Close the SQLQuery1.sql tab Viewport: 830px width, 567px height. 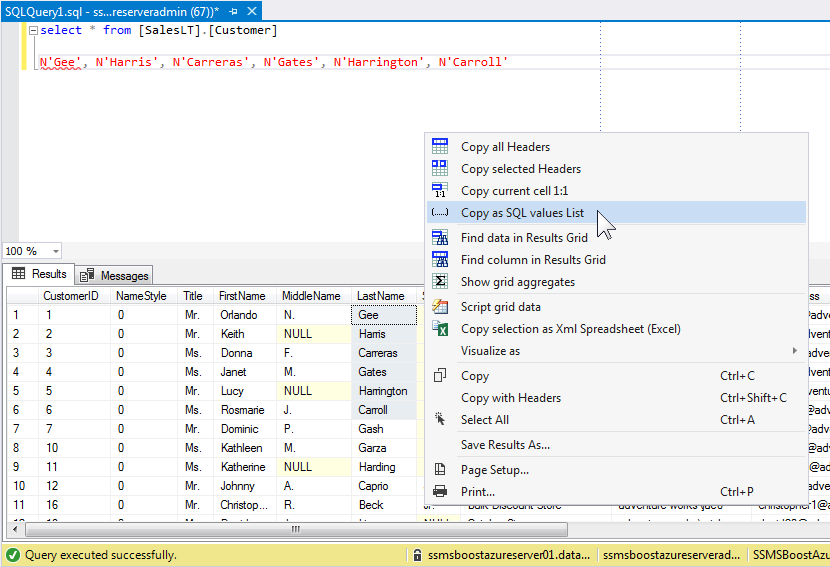[252, 11]
